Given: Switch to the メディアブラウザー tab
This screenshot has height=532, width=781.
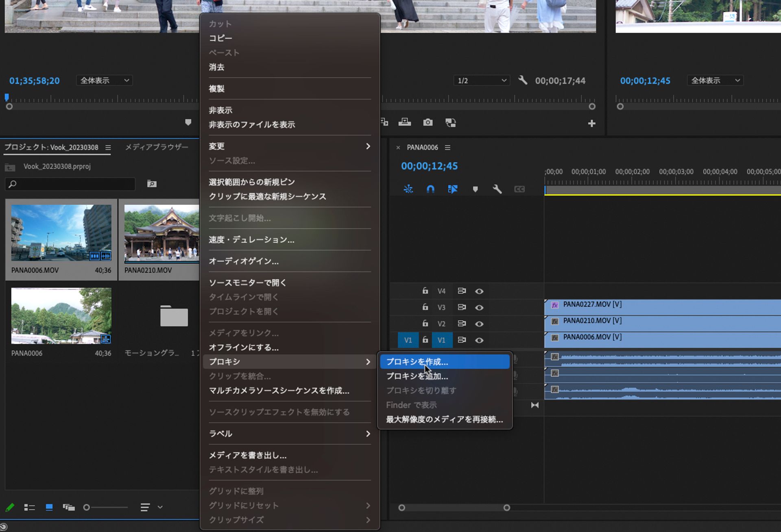Looking at the screenshot, I should point(157,147).
